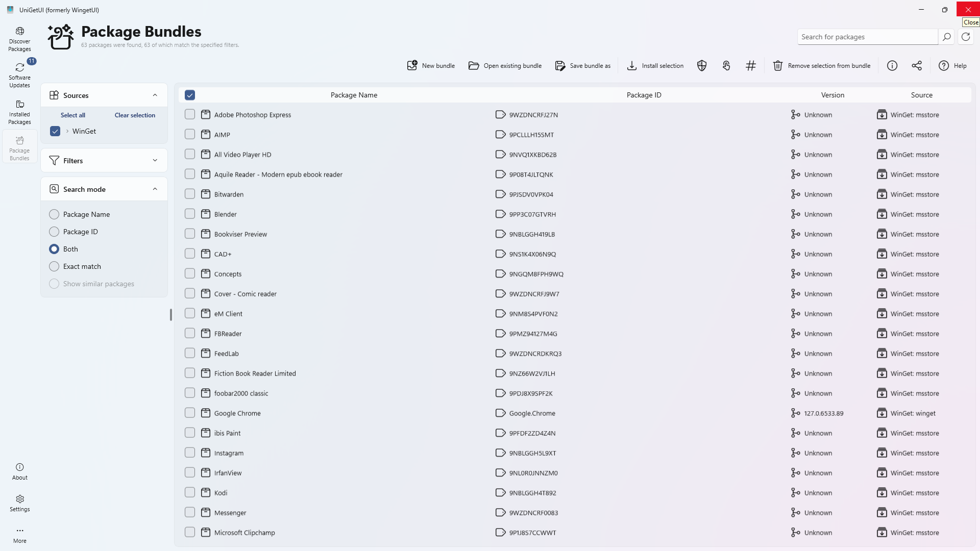
Task: Click Clear selection link in Sources
Action: [135, 115]
